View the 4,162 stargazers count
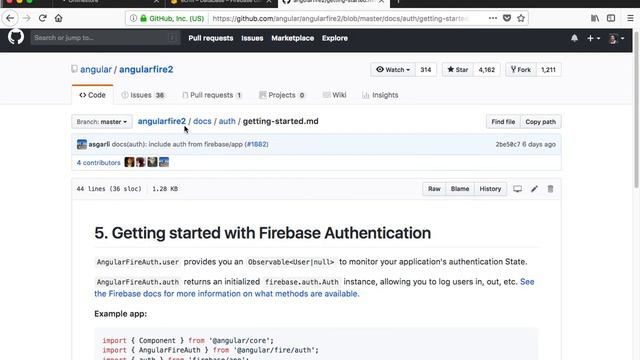This screenshot has height=360, width=640. (487, 70)
